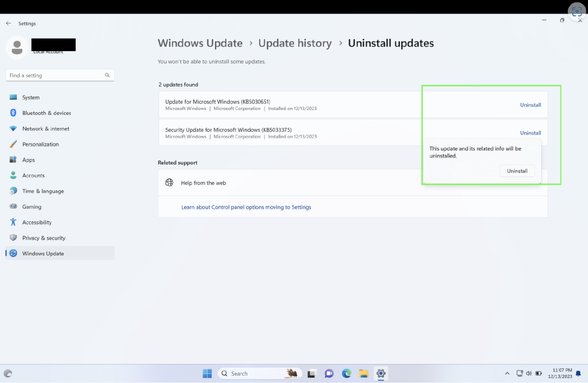Open Bluetooth & devices settings
This screenshot has height=383, width=588.
click(x=60, y=113)
